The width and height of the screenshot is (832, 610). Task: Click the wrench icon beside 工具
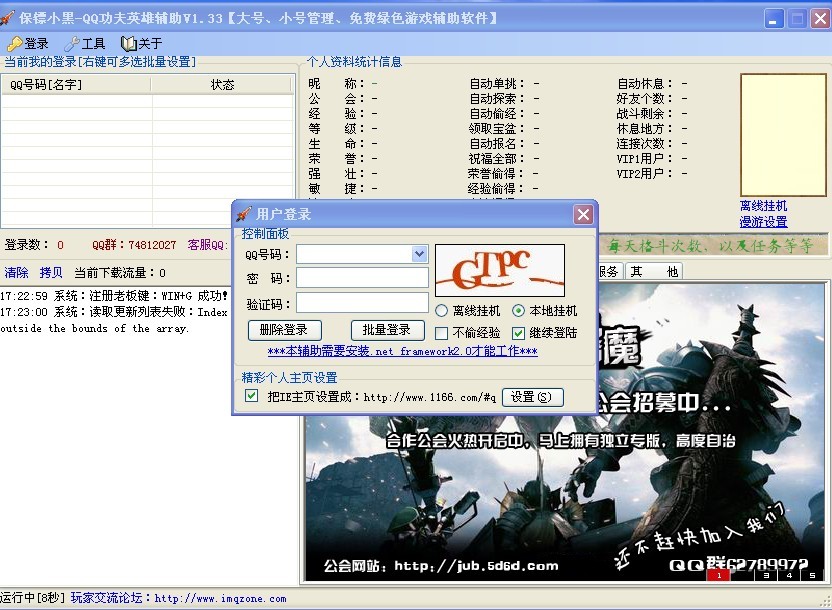[x=72, y=43]
